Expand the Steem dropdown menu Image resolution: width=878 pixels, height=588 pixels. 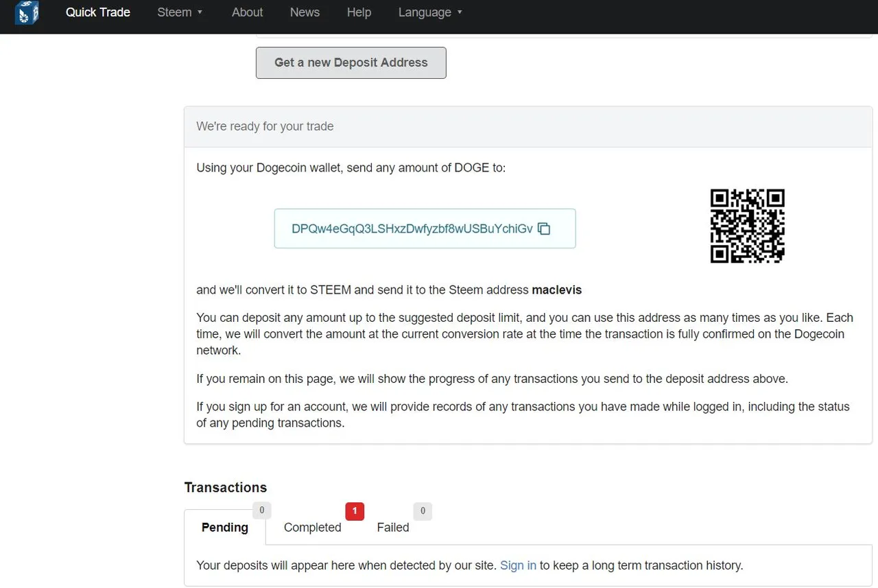pyautogui.click(x=180, y=12)
